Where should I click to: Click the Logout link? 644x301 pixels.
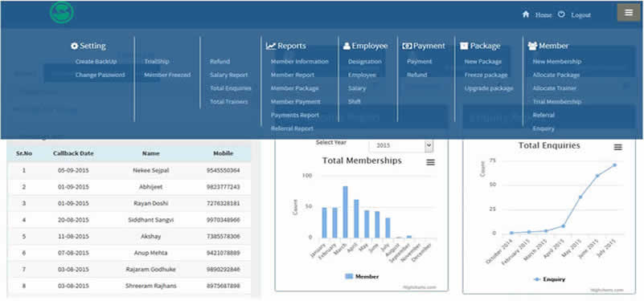(x=580, y=15)
